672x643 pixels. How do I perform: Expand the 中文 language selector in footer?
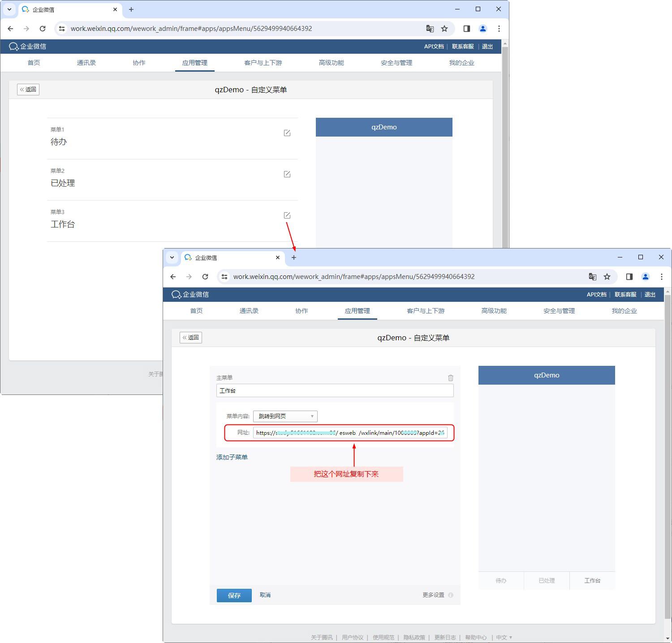pyautogui.click(x=504, y=637)
